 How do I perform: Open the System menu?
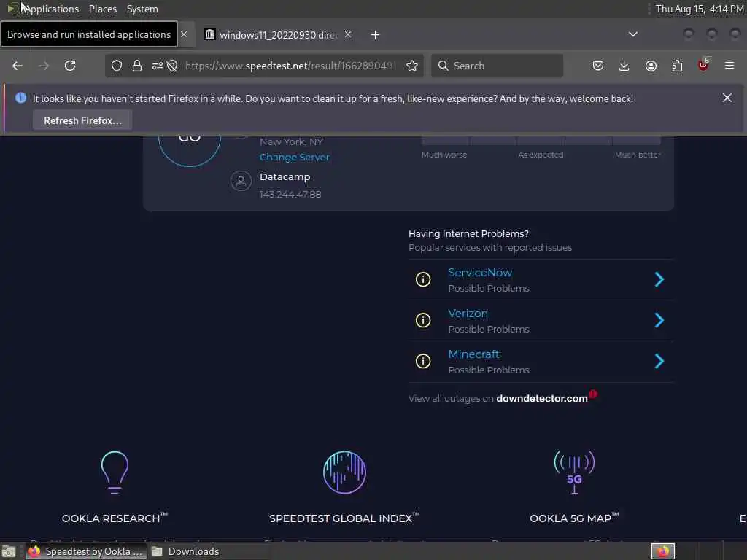coord(142,9)
